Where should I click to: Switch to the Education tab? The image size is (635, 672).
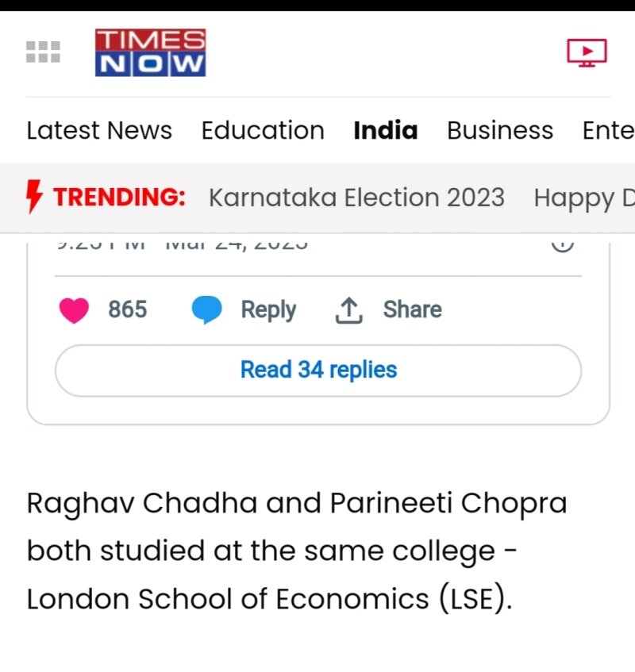[263, 130]
